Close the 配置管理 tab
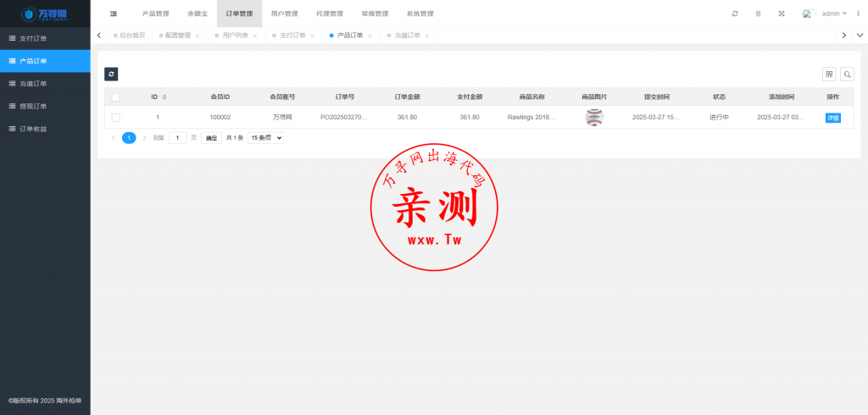Image resolution: width=868 pixels, height=415 pixels. [x=198, y=36]
